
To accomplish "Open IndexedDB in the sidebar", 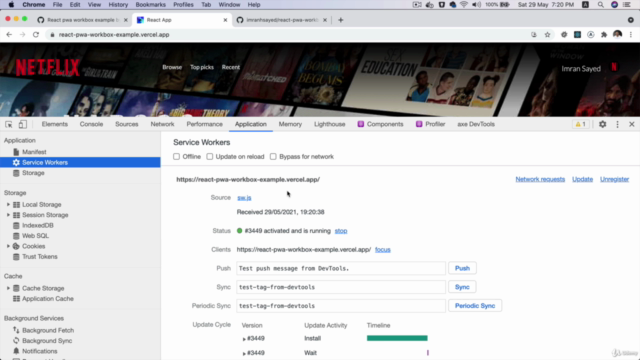I will click(38, 225).
